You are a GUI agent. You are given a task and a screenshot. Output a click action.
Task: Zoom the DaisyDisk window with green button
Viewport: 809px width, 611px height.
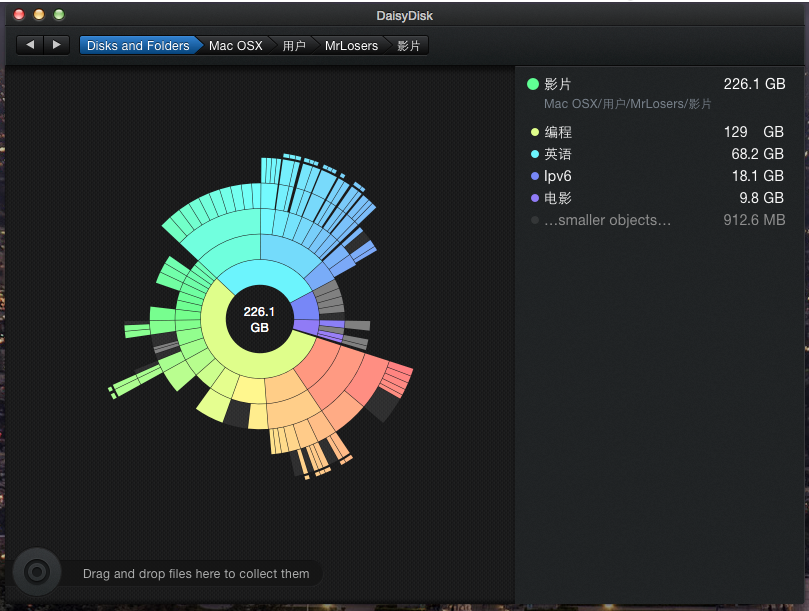pyautogui.click(x=59, y=14)
